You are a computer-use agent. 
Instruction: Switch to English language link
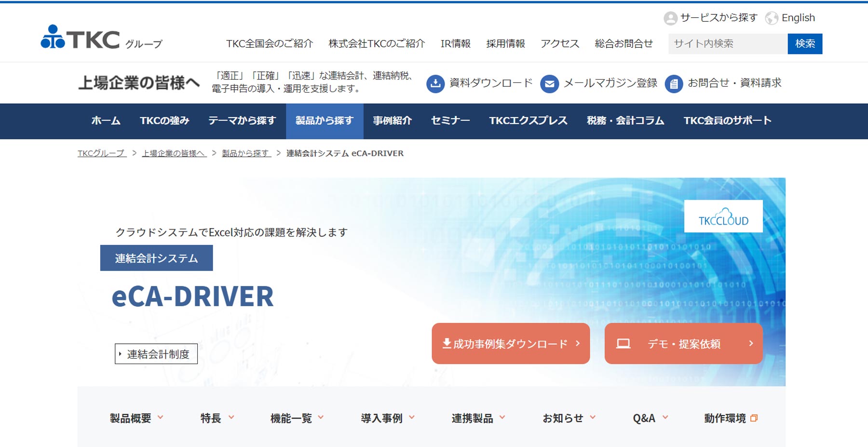point(798,18)
